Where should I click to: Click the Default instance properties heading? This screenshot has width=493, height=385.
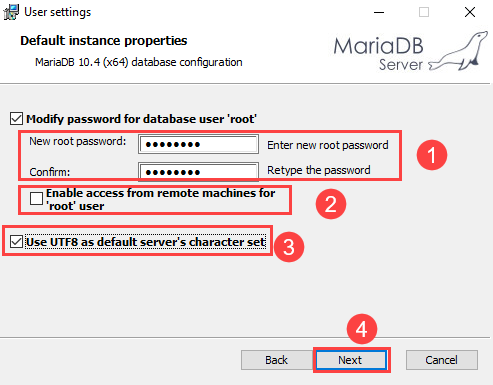104,41
